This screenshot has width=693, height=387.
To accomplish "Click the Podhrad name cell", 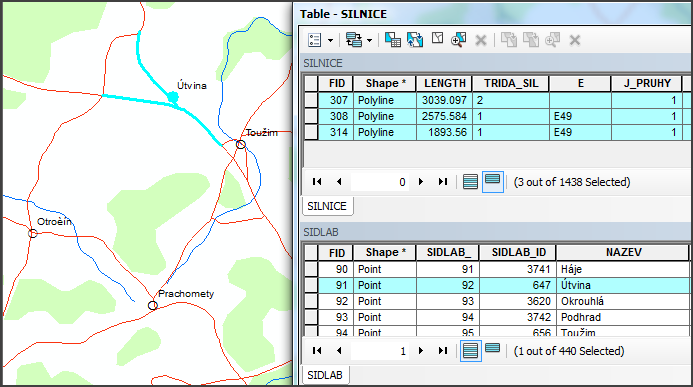I will pyautogui.click(x=623, y=317).
